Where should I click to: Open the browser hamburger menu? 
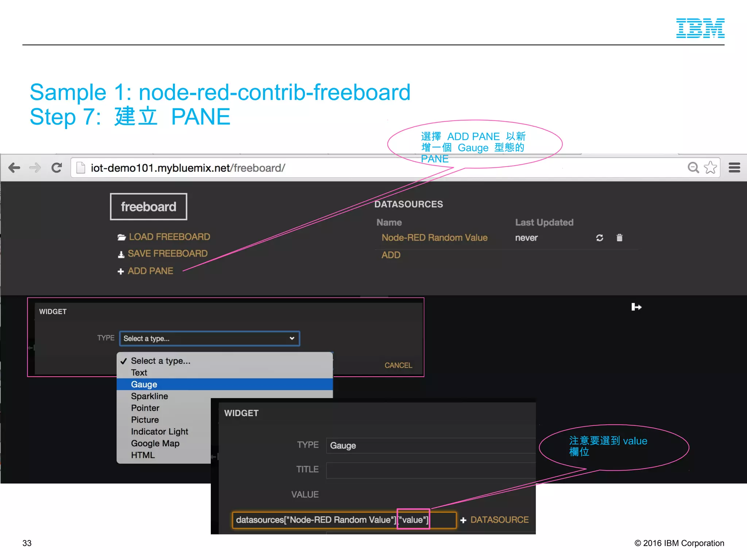tap(734, 168)
